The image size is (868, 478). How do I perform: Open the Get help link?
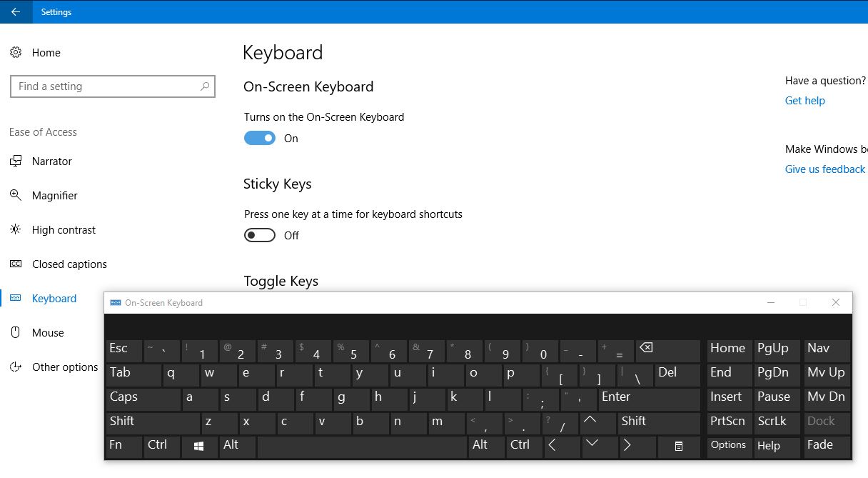805,101
